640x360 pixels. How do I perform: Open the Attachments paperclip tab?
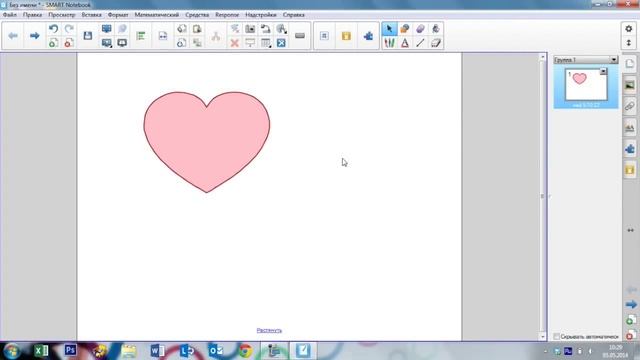click(630, 107)
